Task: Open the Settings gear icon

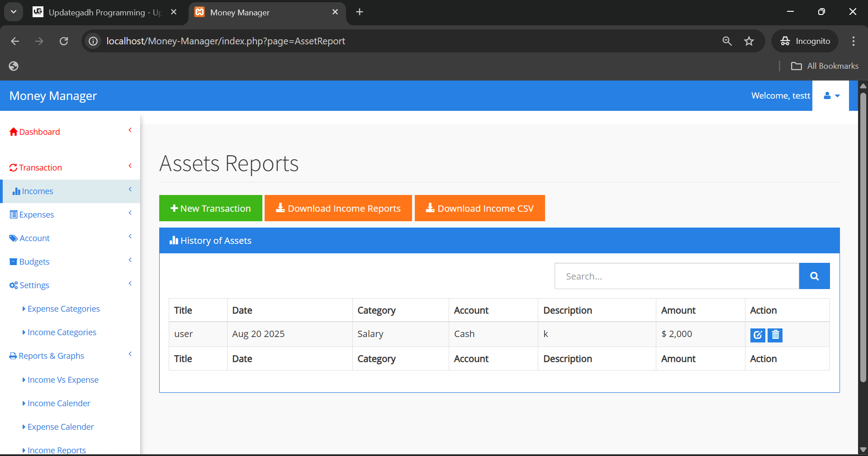Action: tap(13, 285)
